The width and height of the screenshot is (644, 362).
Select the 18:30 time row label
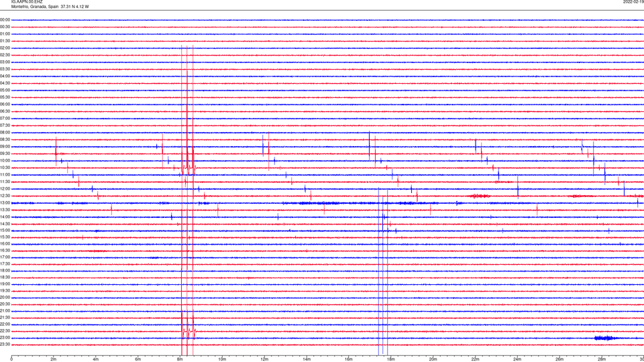point(5,278)
